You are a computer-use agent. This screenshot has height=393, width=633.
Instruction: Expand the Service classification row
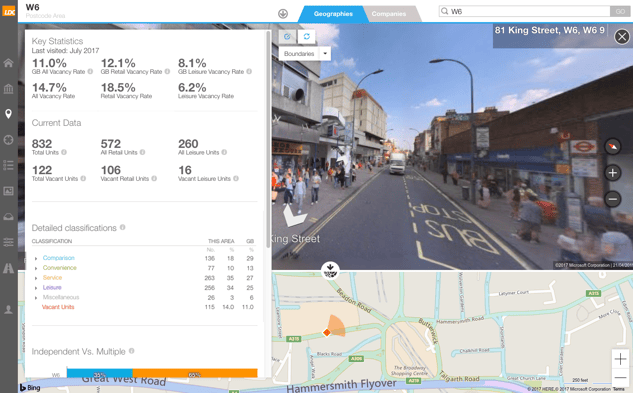pyautogui.click(x=36, y=278)
